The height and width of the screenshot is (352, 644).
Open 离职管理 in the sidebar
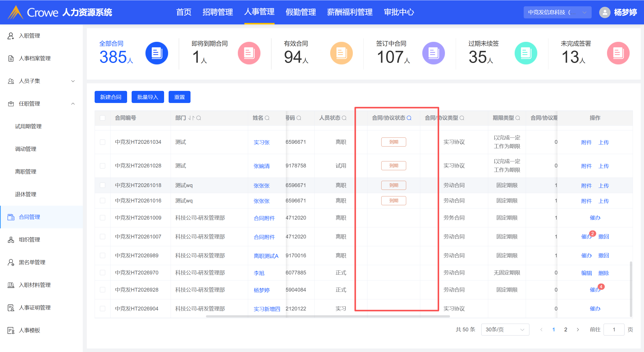(x=26, y=172)
